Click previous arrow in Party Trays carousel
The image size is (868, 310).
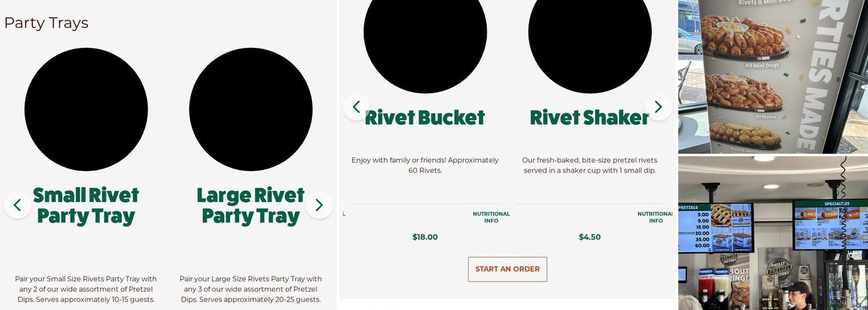click(x=17, y=205)
